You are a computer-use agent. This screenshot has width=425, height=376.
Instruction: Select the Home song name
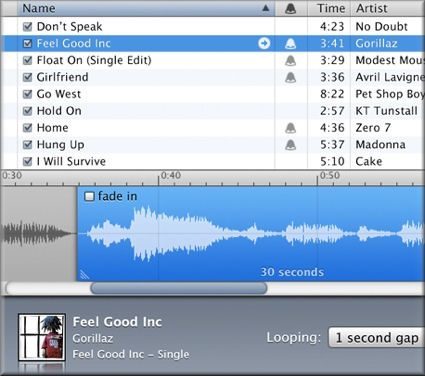pos(52,128)
